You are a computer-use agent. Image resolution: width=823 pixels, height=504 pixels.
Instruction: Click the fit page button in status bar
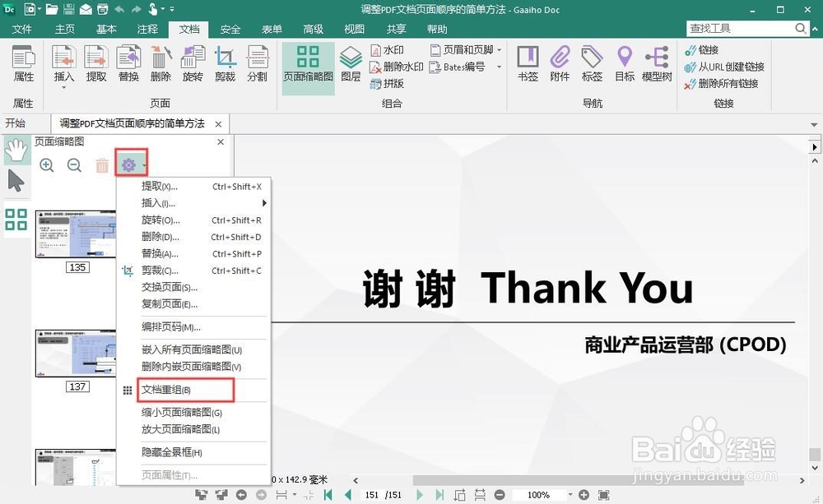click(603, 495)
